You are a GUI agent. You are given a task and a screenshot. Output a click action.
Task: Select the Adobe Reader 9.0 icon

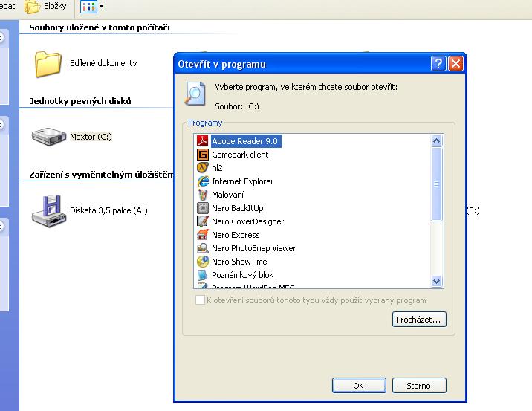(x=203, y=141)
